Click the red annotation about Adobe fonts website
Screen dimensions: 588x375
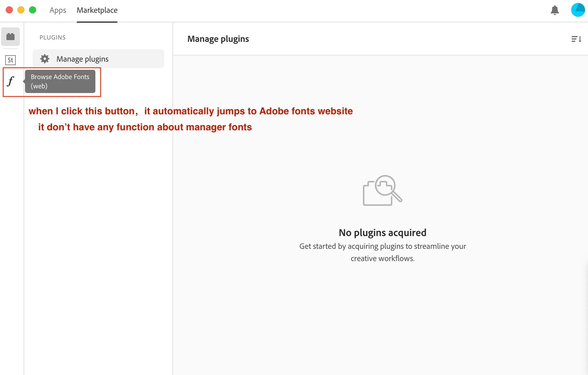click(x=190, y=111)
